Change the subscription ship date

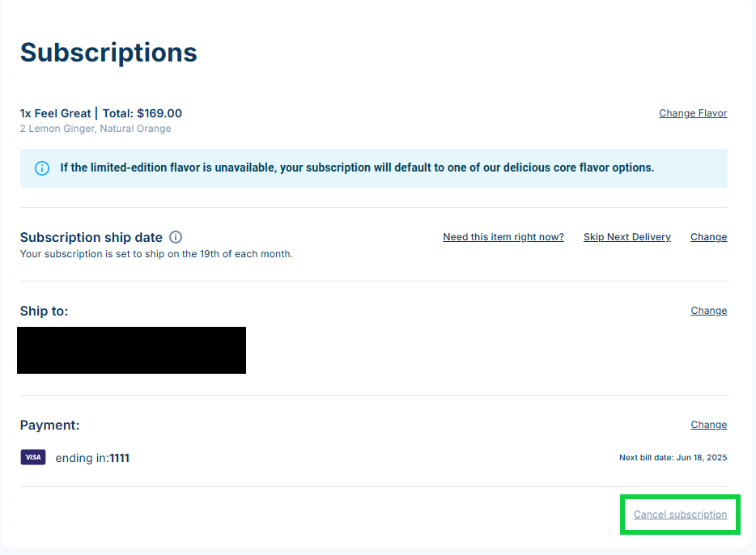pyautogui.click(x=708, y=237)
